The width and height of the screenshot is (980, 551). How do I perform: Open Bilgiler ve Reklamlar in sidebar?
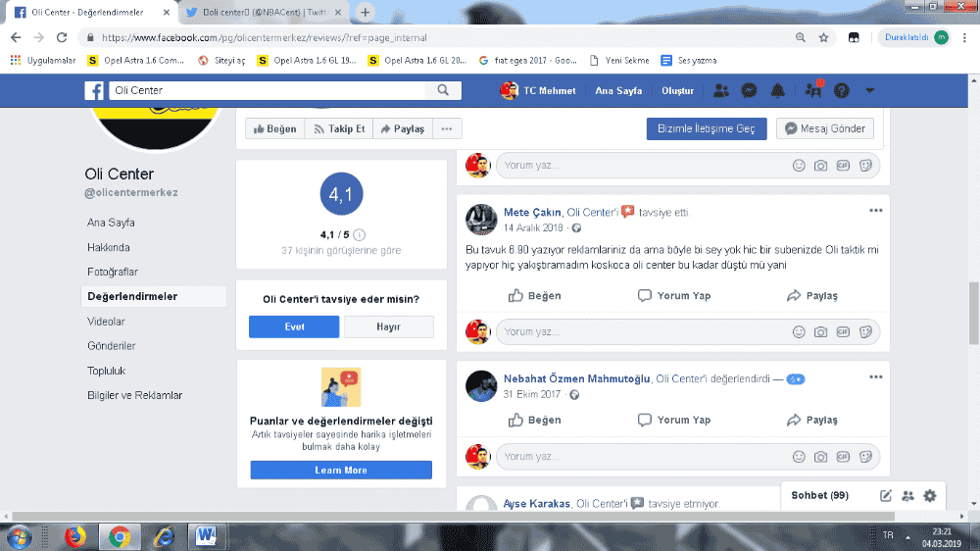click(x=134, y=395)
